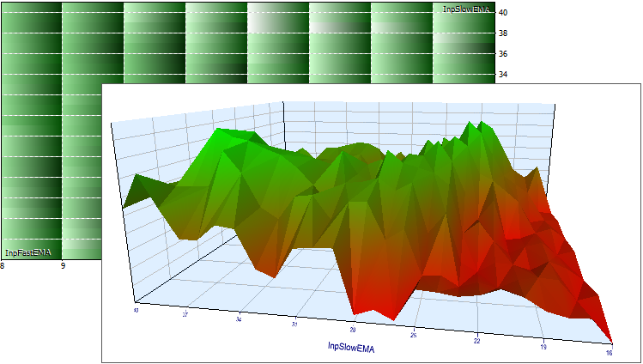
Task: Click the 34 tick on the 3D chart axis
Action: (x=239, y=319)
